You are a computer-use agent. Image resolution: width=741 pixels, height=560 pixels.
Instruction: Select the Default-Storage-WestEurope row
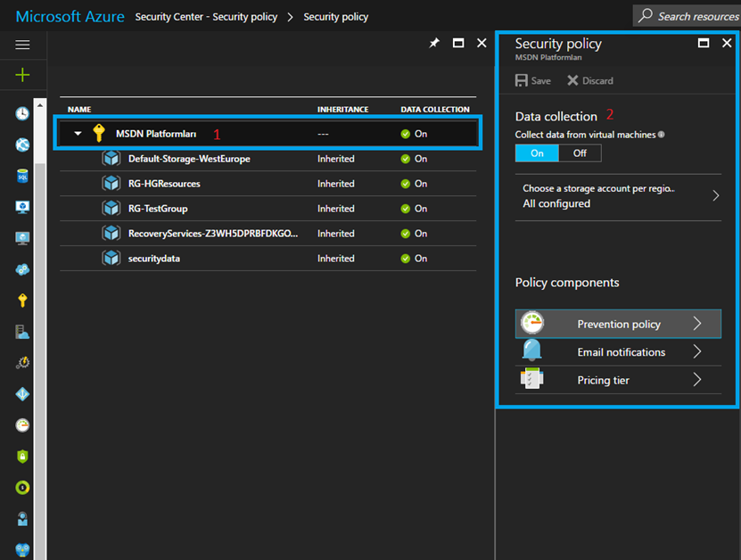tap(268, 159)
